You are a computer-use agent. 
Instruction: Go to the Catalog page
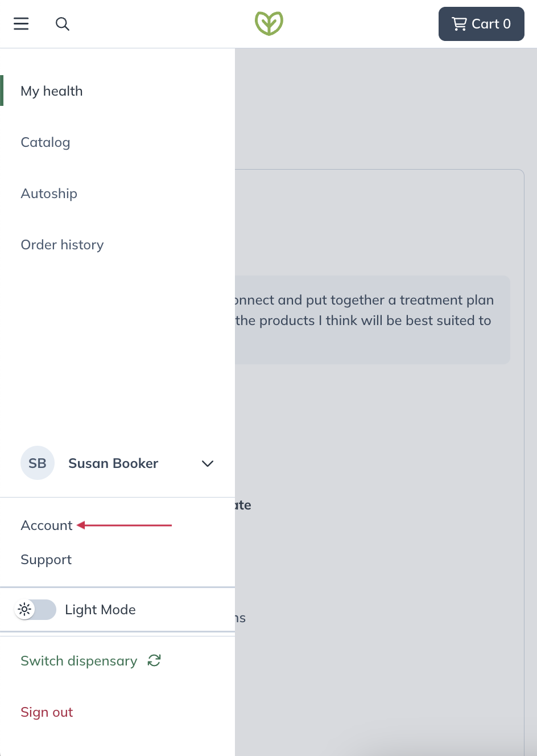coord(46,142)
